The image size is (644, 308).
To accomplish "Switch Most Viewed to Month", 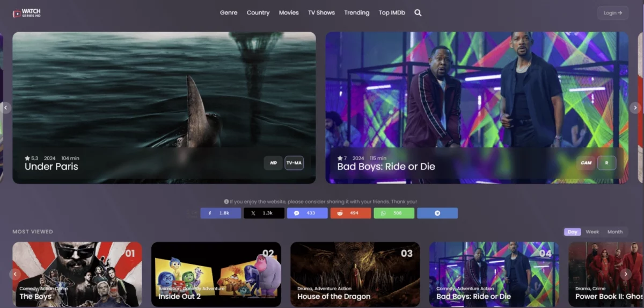I will (615, 232).
